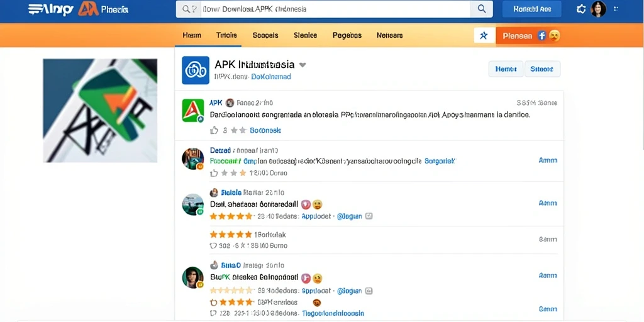Click the brown emoji beside the last star rating
Image resolution: width=644 pixels, height=322 pixels.
tap(317, 303)
